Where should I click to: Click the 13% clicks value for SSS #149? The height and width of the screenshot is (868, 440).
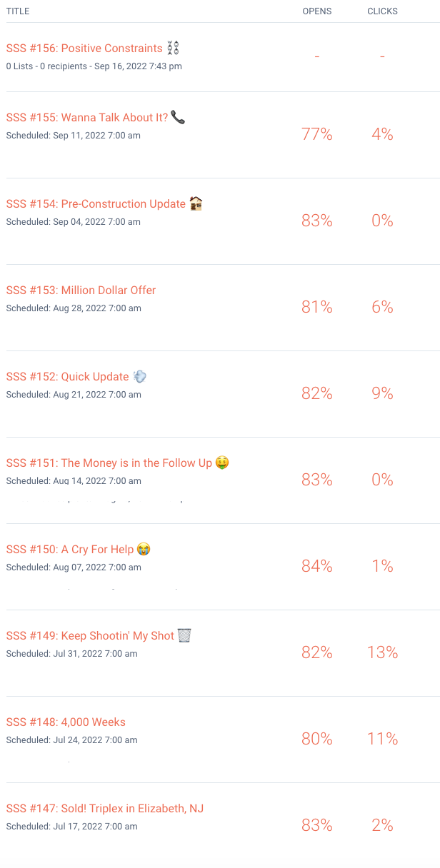point(382,652)
